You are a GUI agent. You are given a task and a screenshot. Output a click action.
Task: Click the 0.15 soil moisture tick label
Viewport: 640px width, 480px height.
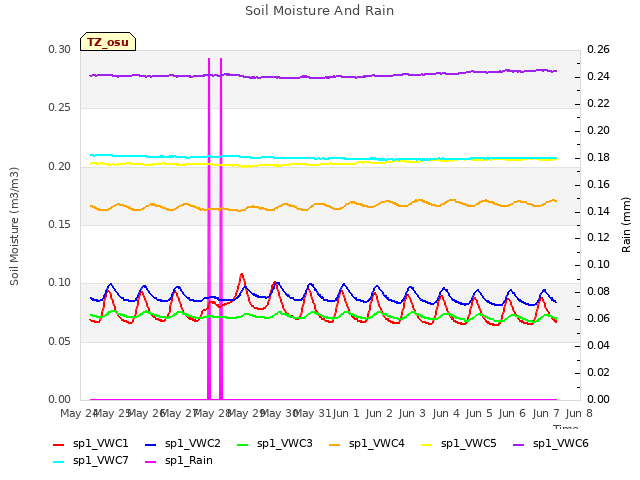[x=60, y=225]
